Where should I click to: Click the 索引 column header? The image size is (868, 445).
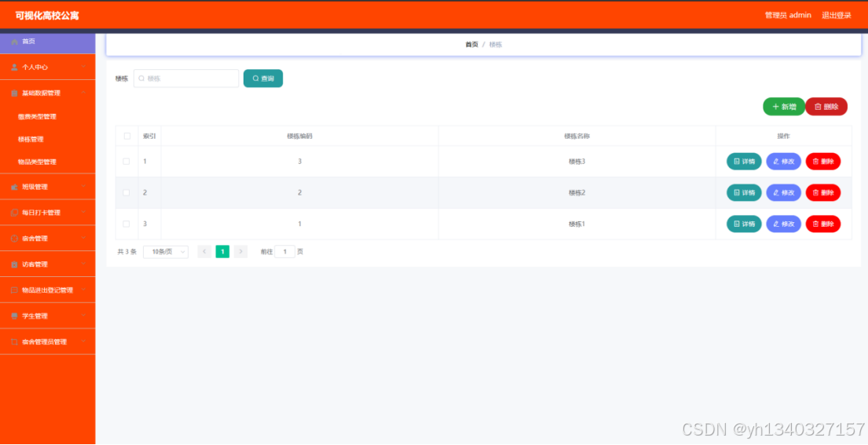tap(149, 136)
